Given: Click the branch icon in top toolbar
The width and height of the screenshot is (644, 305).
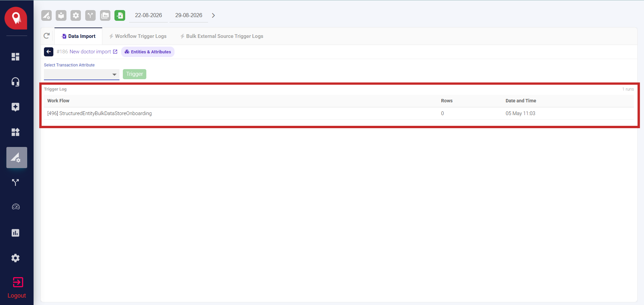Looking at the screenshot, I should (x=90, y=15).
